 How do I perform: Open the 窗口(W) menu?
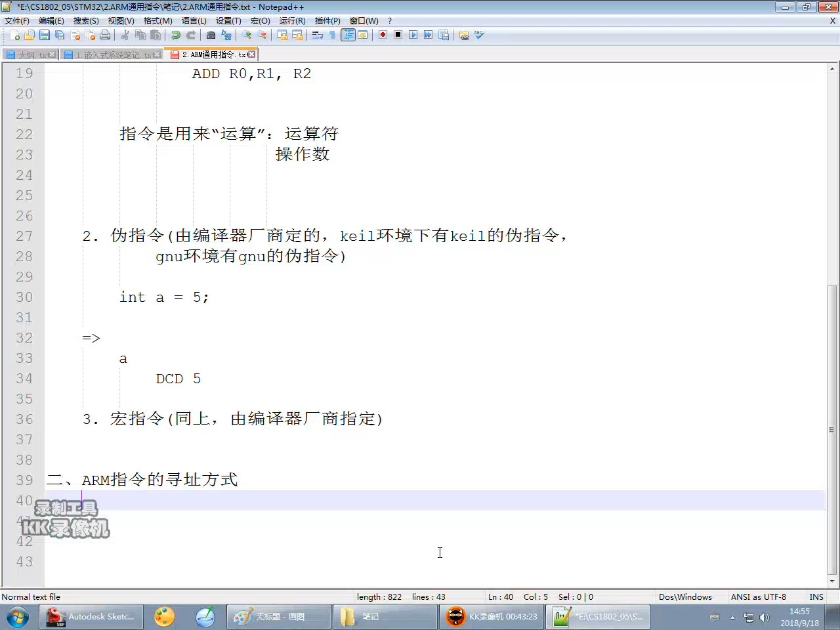[364, 21]
